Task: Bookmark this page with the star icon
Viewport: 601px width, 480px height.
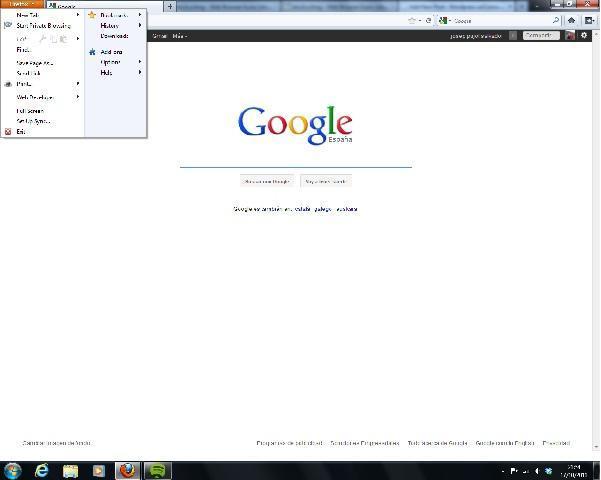Action: coord(411,20)
